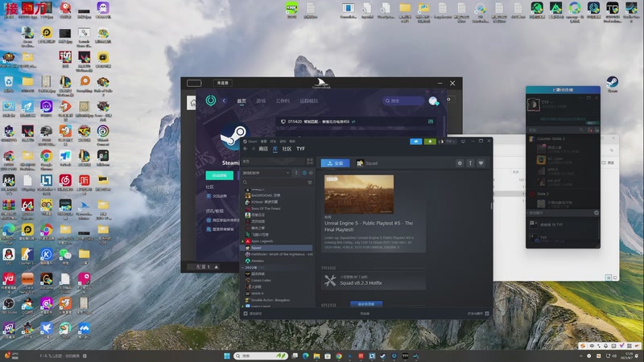Open the Library tab in Steam
Screen dimensions: 644x362
tap(275, 149)
